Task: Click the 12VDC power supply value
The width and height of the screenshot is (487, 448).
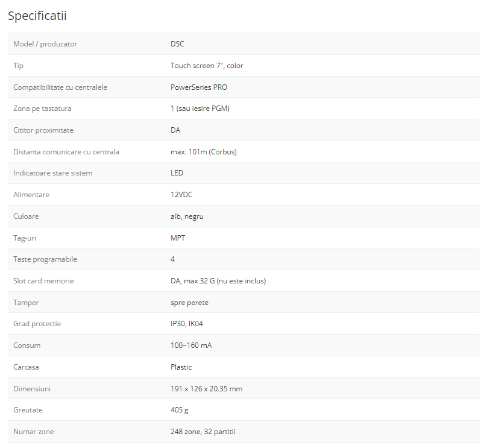Action: [181, 195]
